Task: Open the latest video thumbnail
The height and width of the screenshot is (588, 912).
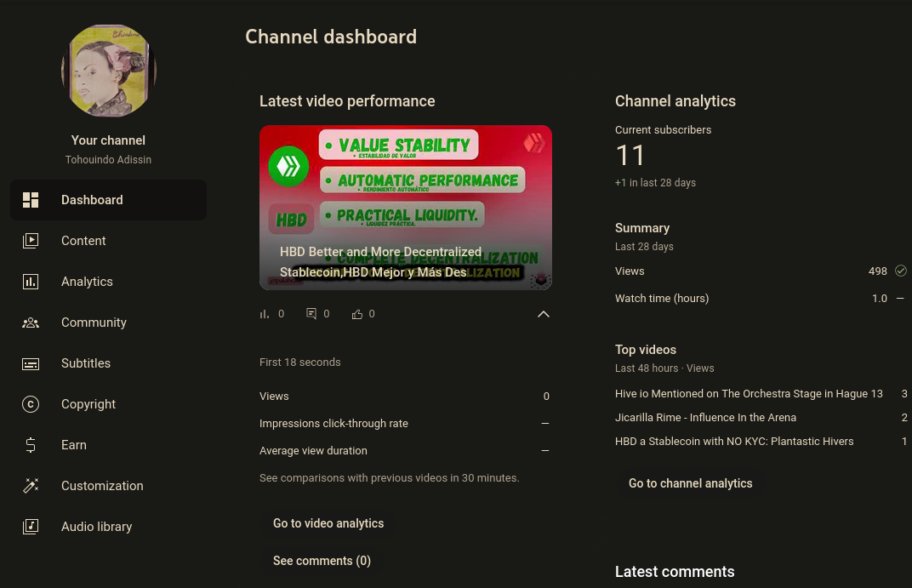Action: pyautogui.click(x=406, y=208)
